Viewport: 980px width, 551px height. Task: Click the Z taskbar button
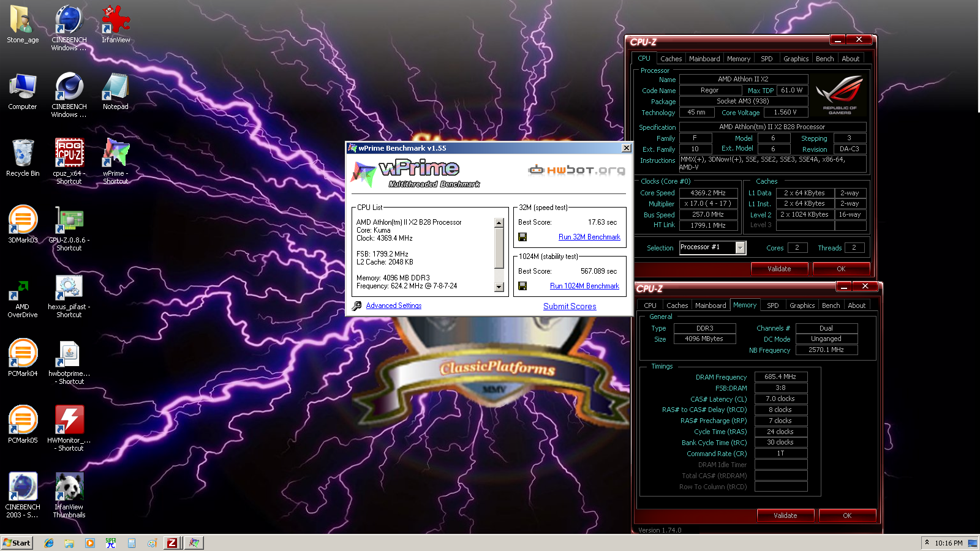(x=172, y=543)
